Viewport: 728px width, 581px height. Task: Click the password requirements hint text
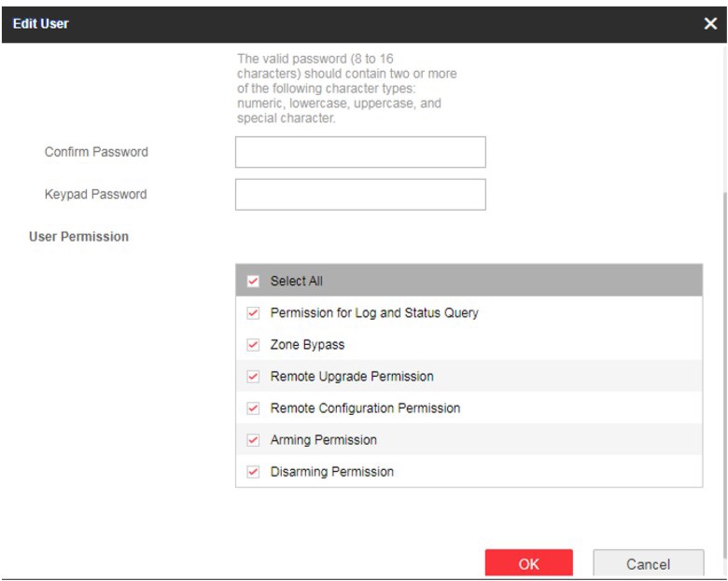pyautogui.click(x=346, y=89)
